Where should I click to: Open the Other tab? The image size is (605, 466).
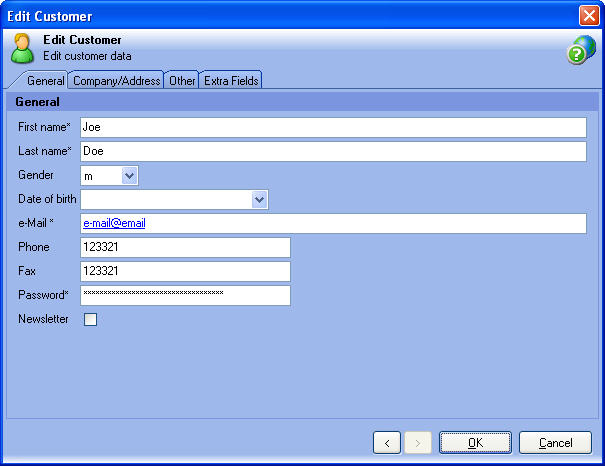182,81
